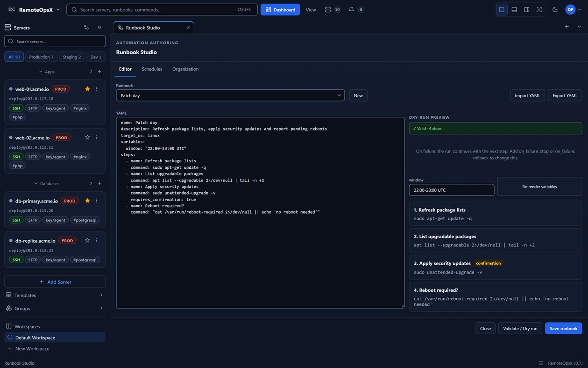
Task: Click Save runbook
Action: (563, 328)
